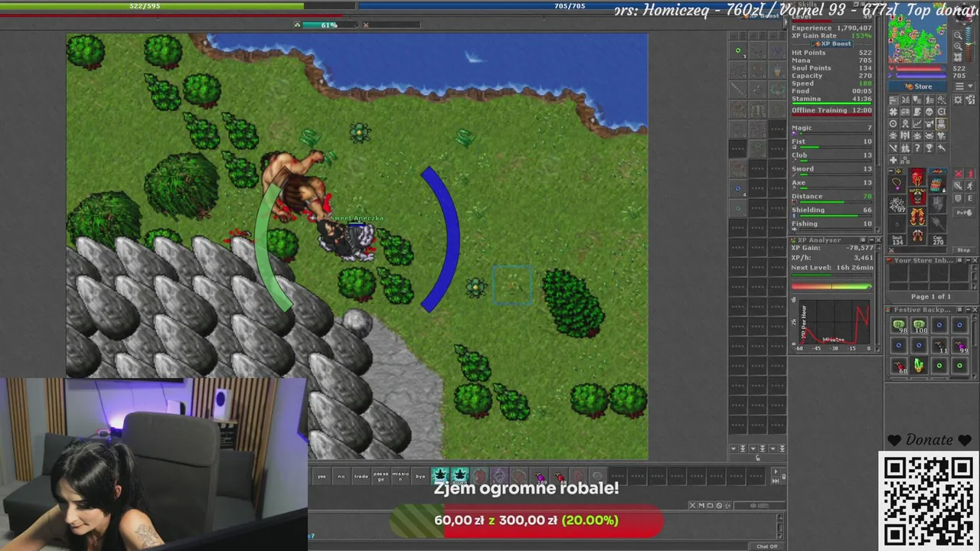Say keyword bye to NPC
The image size is (980, 551).
click(420, 476)
